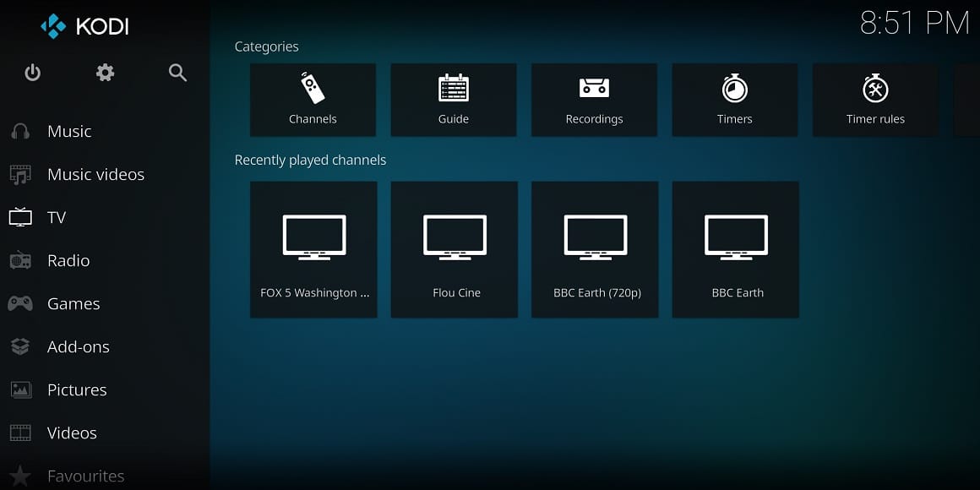
Task: Open the Timers category tile
Action: [x=734, y=100]
